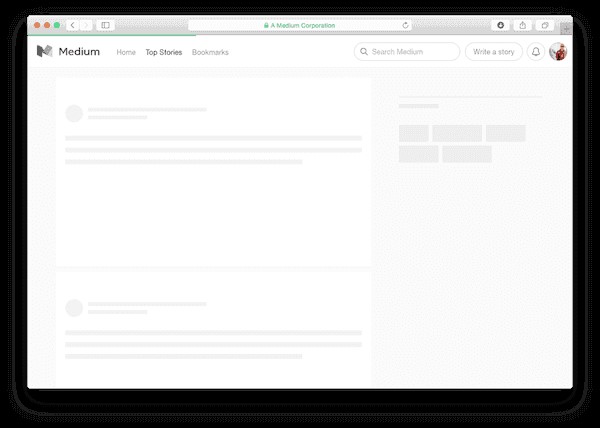Go to the Home tab
600x428 pixels.
[x=126, y=52]
